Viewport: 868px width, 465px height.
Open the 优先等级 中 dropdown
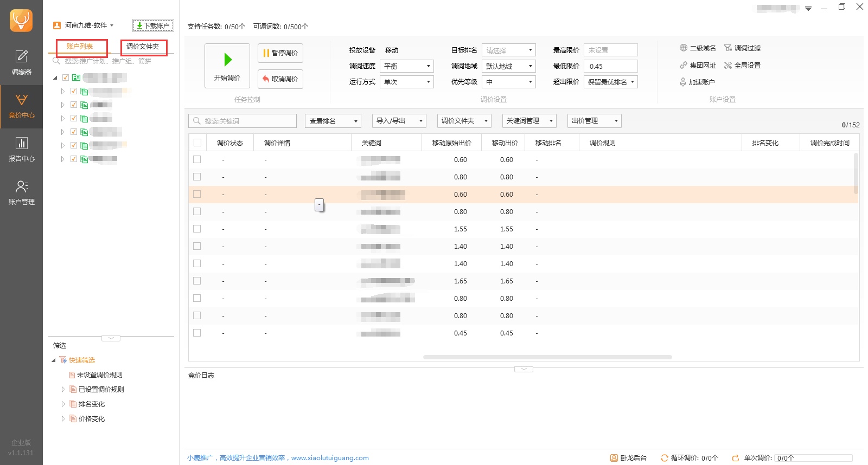point(509,82)
